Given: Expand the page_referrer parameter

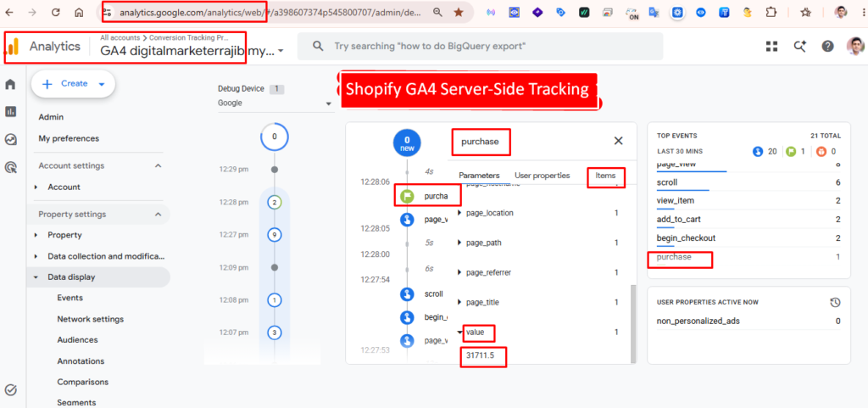Looking at the screenshot, I should [460, 272].
